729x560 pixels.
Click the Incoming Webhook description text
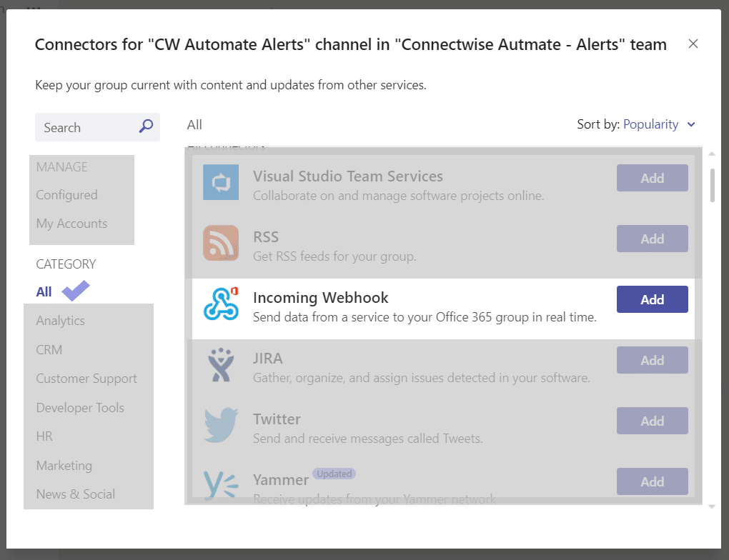click(x=425, y=317)
